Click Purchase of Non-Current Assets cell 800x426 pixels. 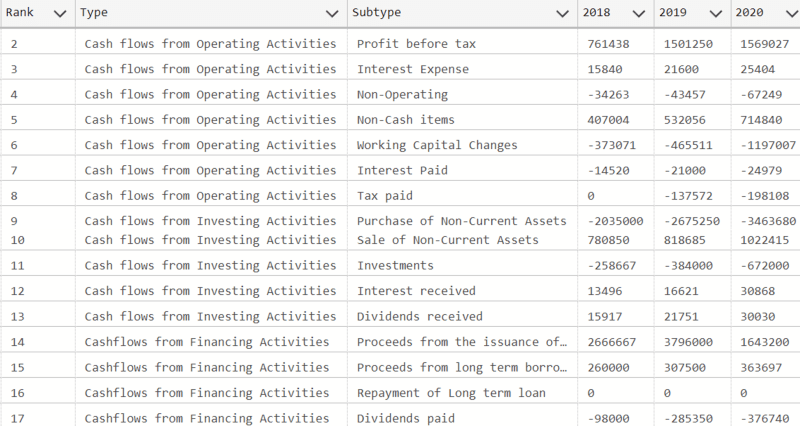tap(462, 221)
